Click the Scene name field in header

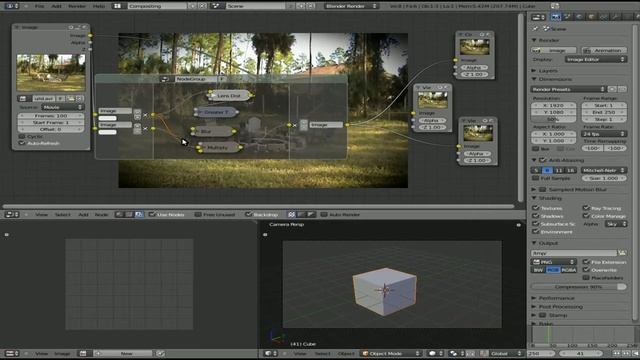click(x=256, y=6)
